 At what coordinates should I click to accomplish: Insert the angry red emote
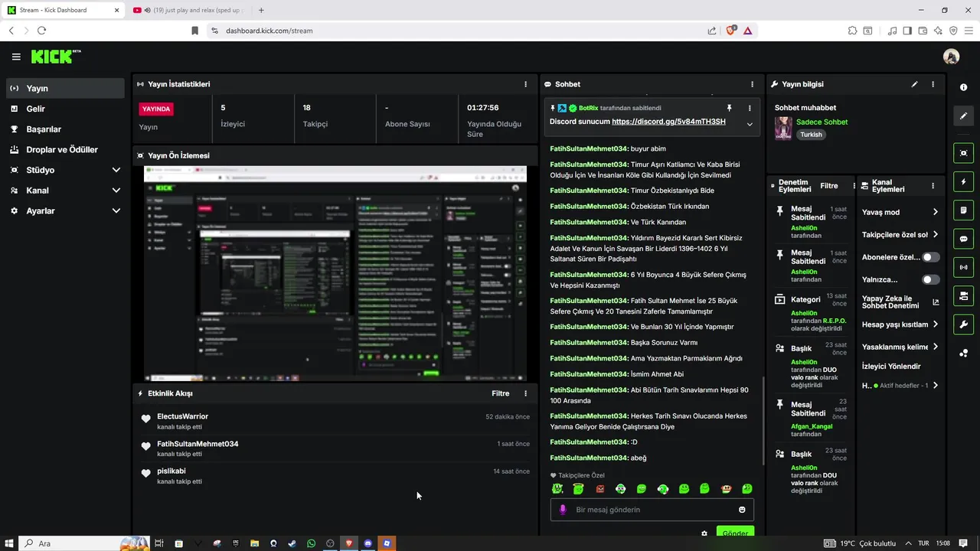(x=600, y=489)
